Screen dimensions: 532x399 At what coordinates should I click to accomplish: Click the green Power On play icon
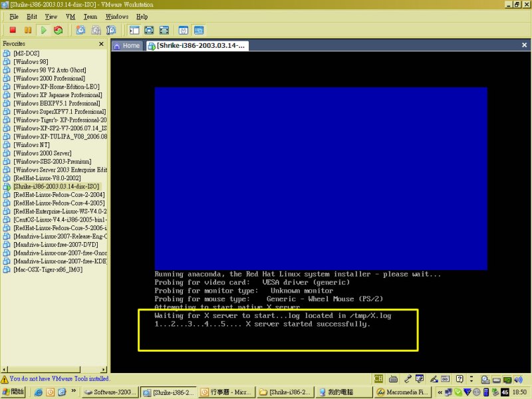tap(43, 30)
